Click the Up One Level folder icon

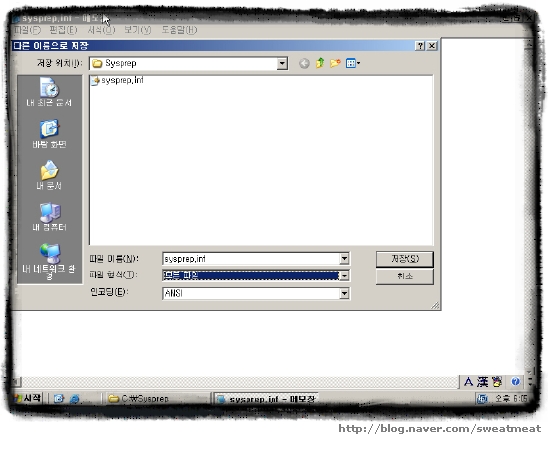319,63
